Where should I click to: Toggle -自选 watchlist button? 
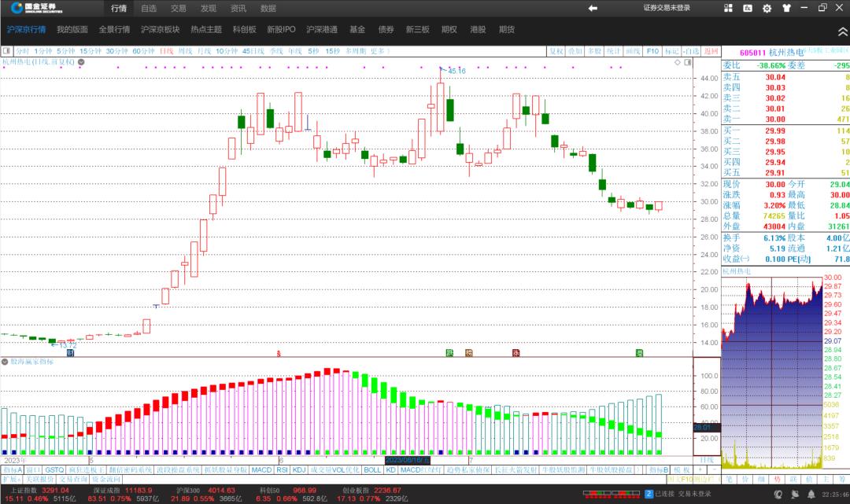[690, 51]
